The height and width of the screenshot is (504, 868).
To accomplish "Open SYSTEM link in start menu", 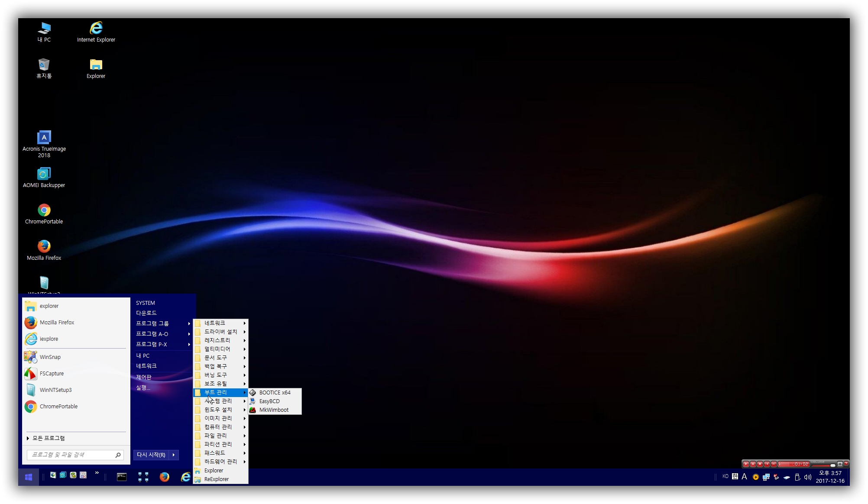I will (x=146, y=303).
